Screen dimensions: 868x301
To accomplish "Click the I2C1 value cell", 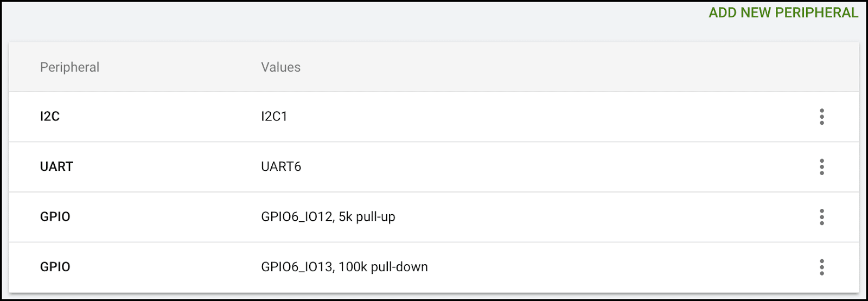I will tap(274, 116).
